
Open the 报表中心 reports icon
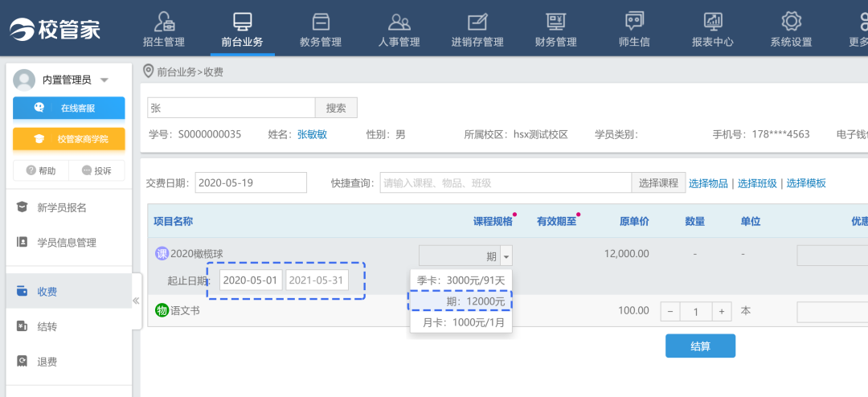click(x=712, y=22)
